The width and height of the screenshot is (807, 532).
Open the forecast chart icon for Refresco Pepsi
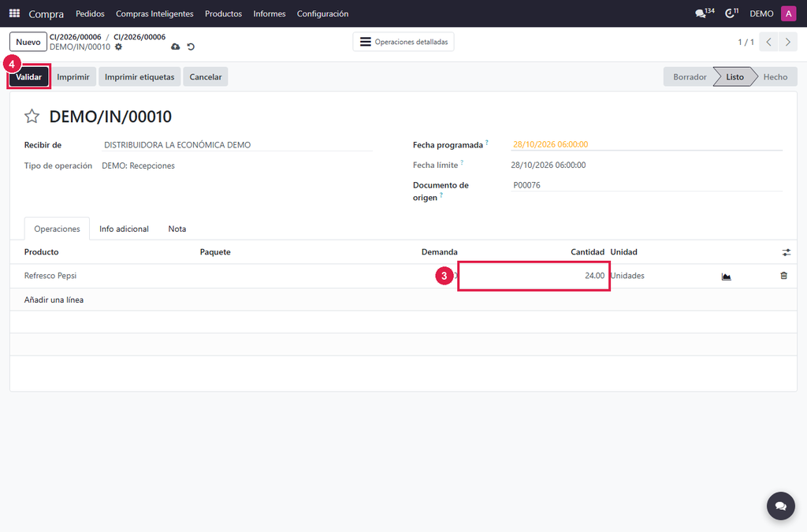tap(726, 277)
